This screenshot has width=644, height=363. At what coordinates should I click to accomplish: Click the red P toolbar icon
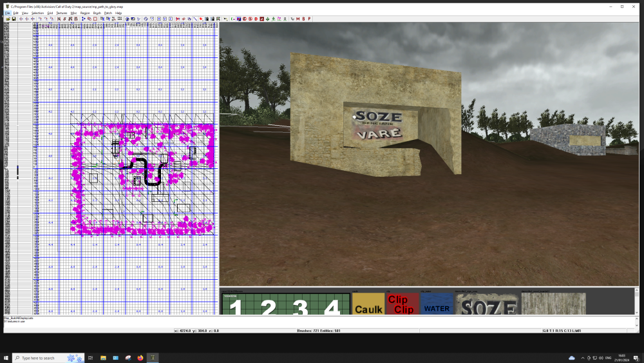pos(309,19)
